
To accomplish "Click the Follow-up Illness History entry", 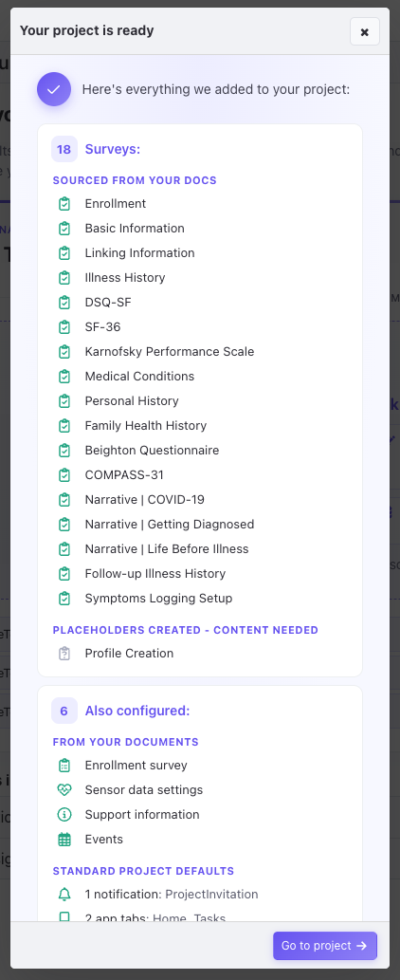I will pyautogui.click(x=155, y=574).
